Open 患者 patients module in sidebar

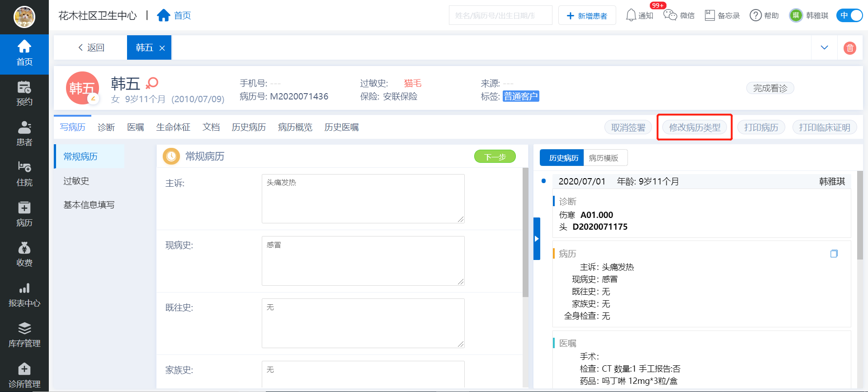point(24,134)
